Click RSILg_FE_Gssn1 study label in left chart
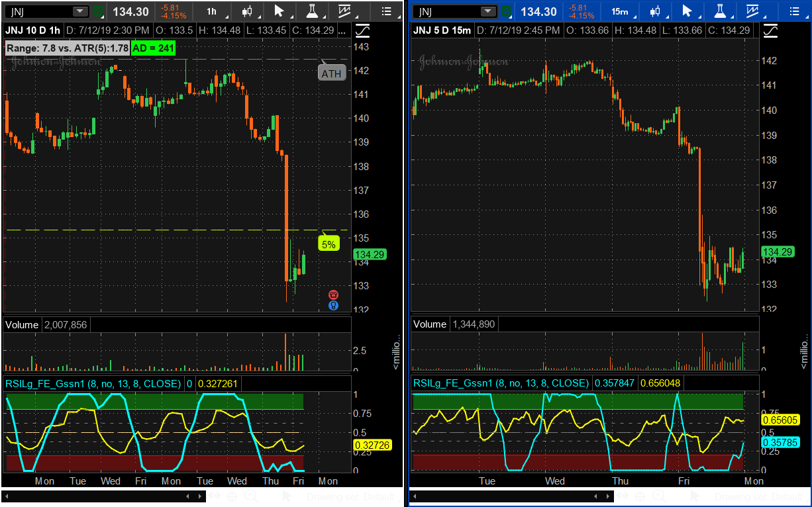This screenshot has width=812, height=507. click(x=93, y=383)
